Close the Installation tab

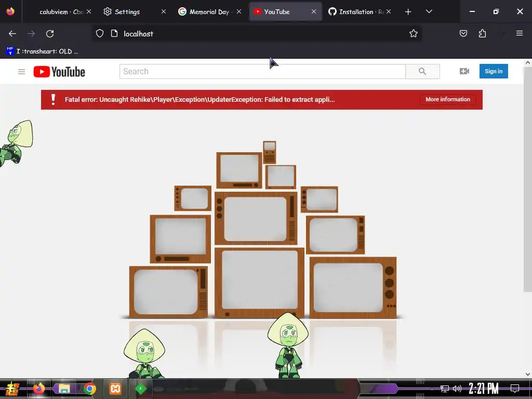pos(389,11)
